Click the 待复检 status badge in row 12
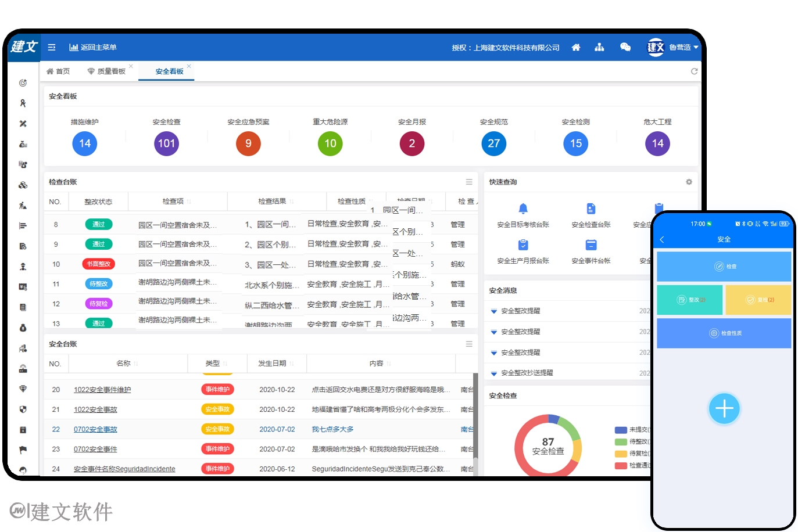This screenshot has width=798, height=532. tap(99, 304)
